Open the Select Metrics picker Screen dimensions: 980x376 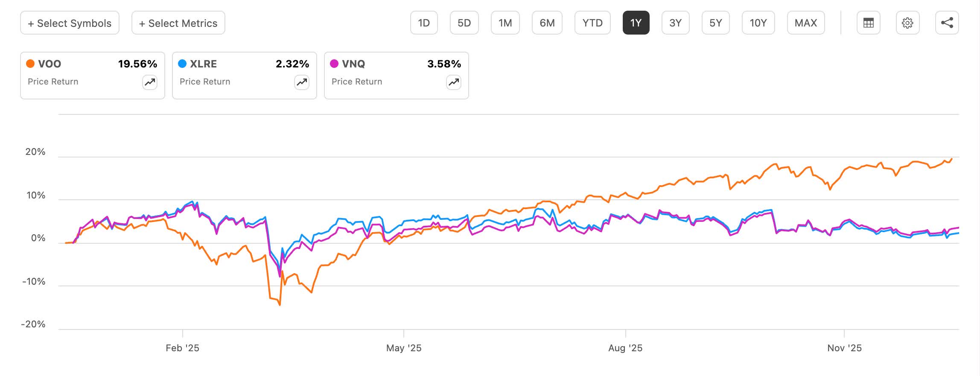178,23
